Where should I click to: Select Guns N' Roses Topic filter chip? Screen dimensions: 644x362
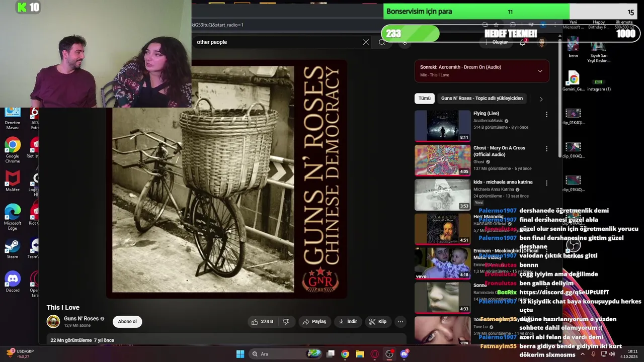(482, 99)
